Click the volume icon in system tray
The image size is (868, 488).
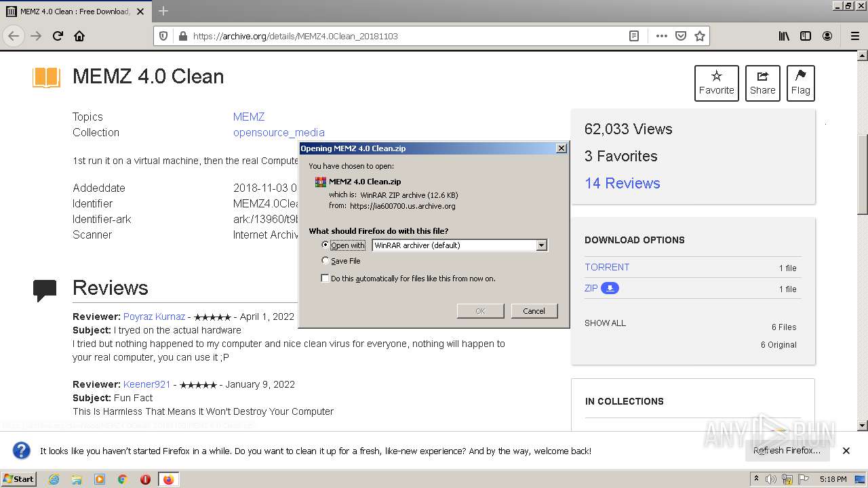point(771,479)
